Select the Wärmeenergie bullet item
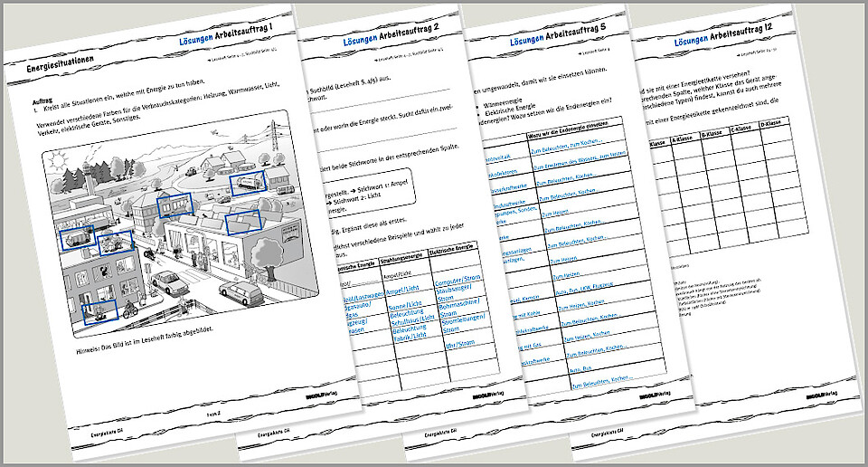868x467 pixels. [502, 103]
